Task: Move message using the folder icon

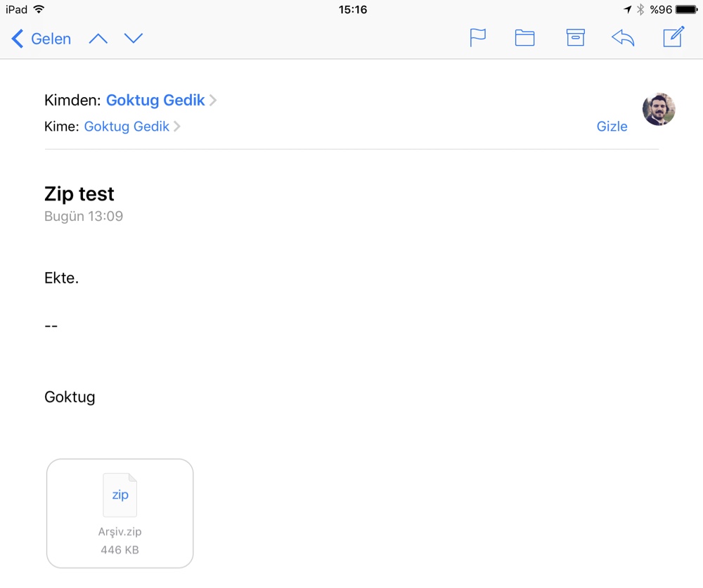Action: pos(525,38)
